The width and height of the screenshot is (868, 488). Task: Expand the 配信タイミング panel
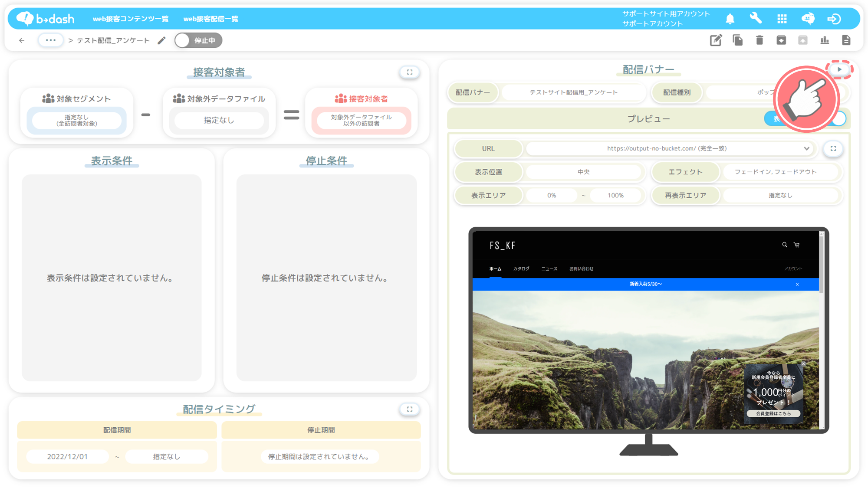pyautogui.click(x=409, y=409)
